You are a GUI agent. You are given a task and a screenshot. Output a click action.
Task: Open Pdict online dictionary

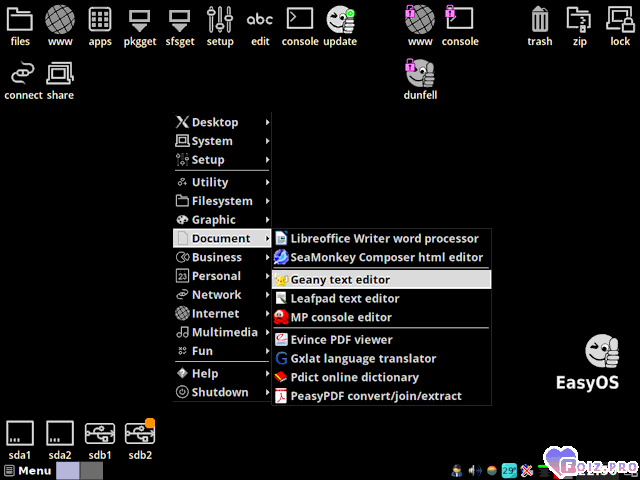pos(382,377)
